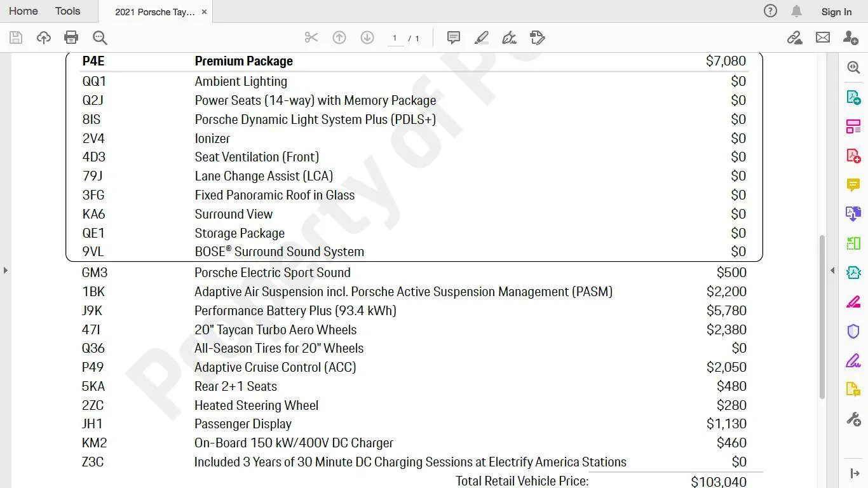This screenshot has height=488, width=868.
Task: Click the Sign In link
Action: click(836, 11)
